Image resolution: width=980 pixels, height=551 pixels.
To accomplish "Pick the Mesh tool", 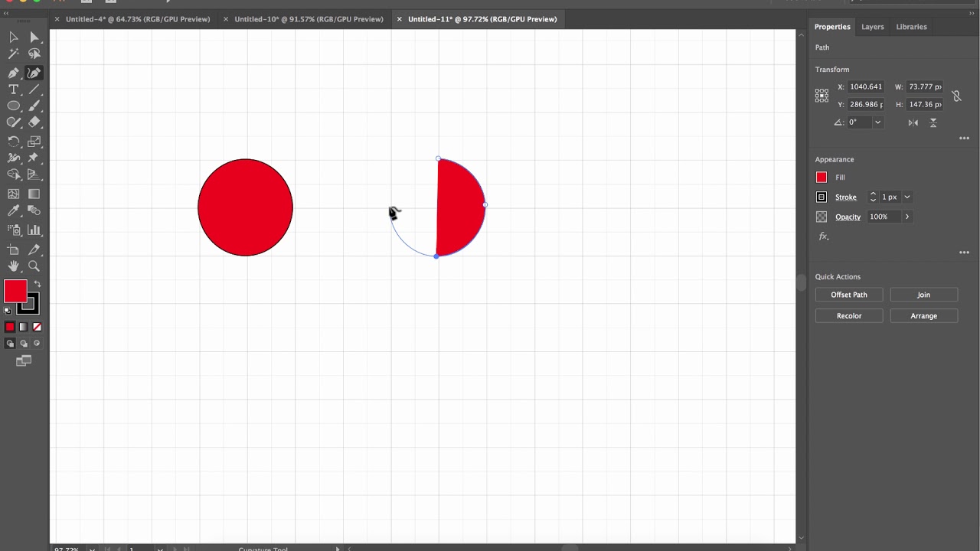I will (14, 194).
